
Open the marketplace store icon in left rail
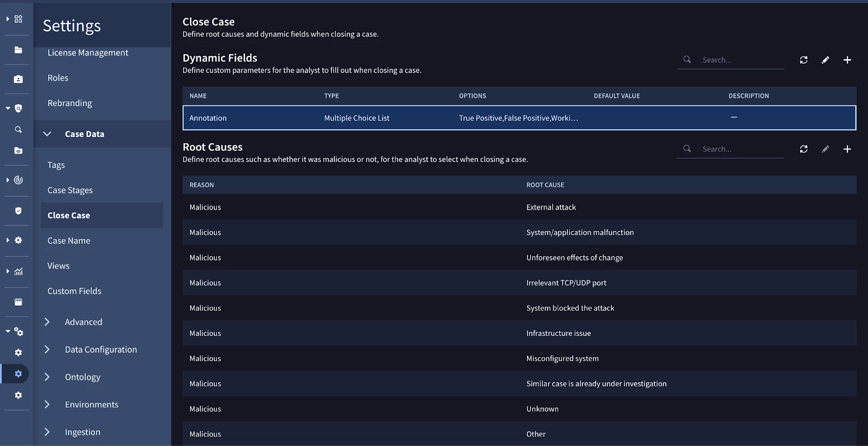(x=18, y=302)
